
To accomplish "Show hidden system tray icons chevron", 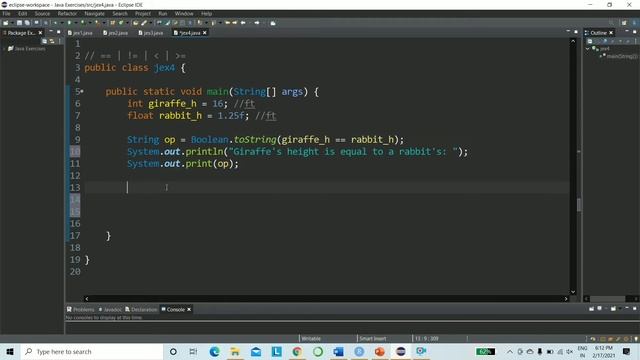I will [x=510, y=351].
